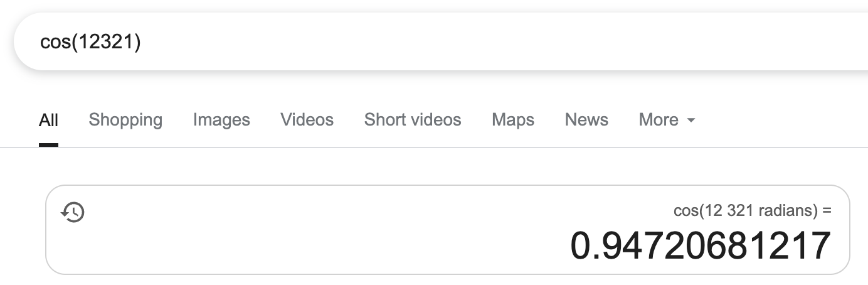Viewport: 868px width, 285px height.
Task: Click the equals sign after radians
Action: [x=827, y=211]
